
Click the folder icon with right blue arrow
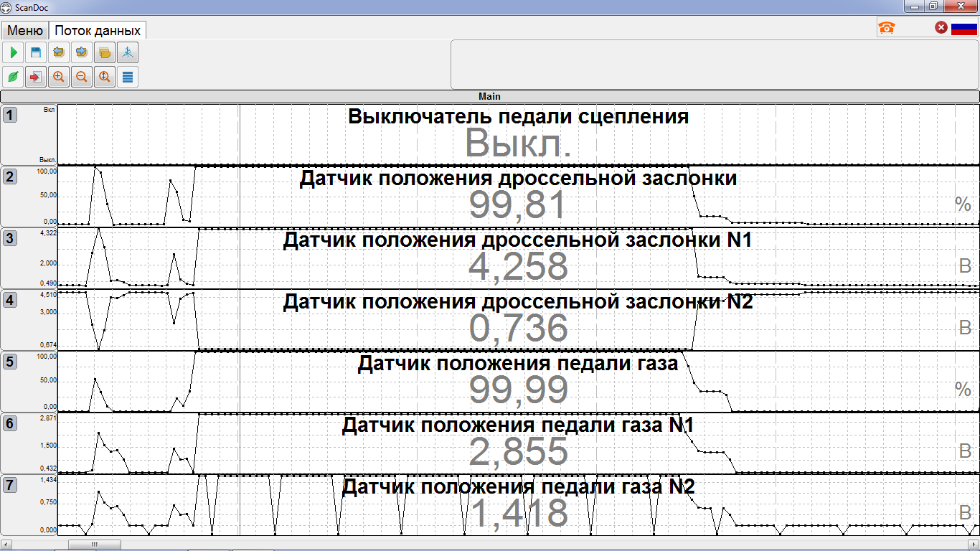coord(82,52)
